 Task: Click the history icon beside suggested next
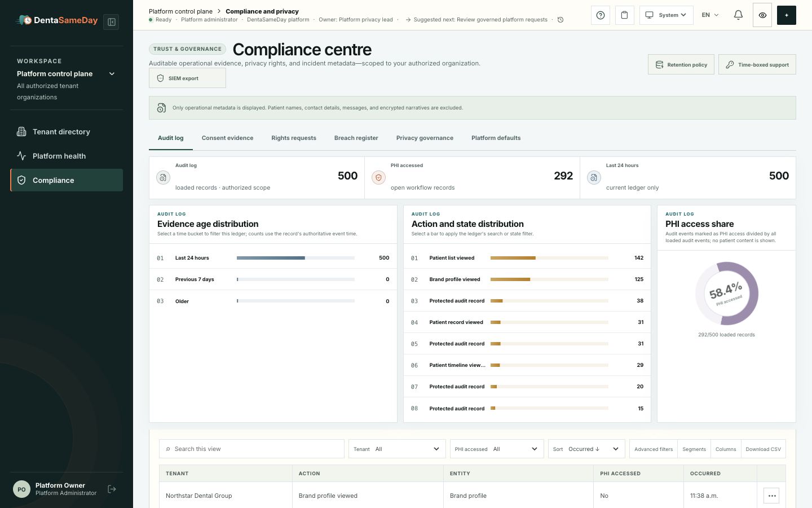[561, 20]
